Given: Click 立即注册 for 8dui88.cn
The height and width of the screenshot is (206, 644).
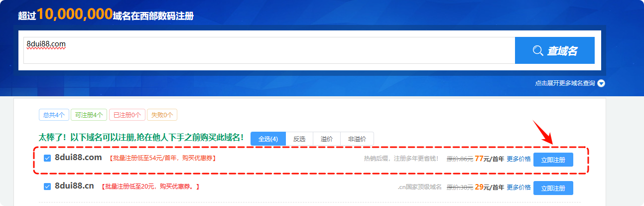Looking at the screenshot, I should tap(553, 188).
